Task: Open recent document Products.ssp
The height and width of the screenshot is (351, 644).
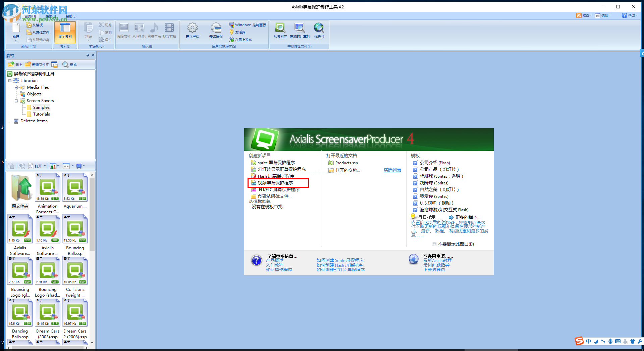Action: tap(346, 163)
